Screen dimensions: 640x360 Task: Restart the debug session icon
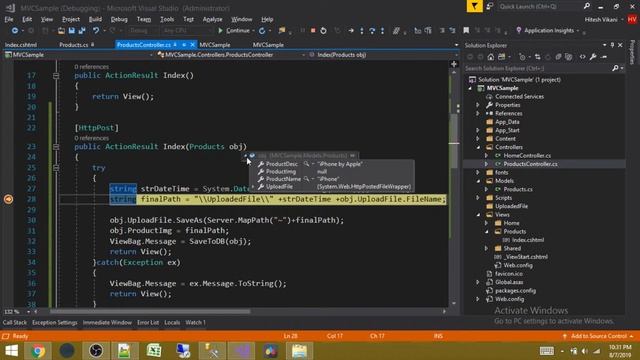point(323,31)
